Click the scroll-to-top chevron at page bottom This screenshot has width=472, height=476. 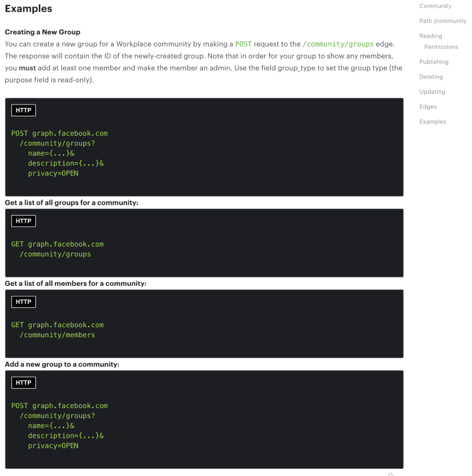tap(390, 472)
